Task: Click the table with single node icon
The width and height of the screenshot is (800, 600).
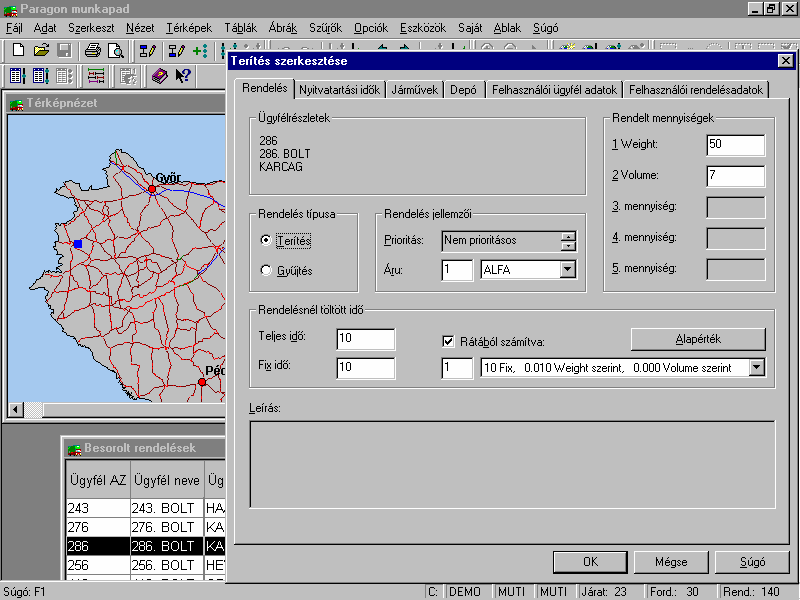Action: [x=18, y=76]
